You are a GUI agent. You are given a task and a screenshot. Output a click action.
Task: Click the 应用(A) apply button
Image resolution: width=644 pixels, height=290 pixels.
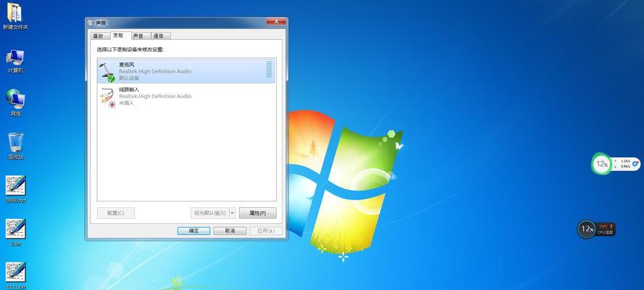[266, 231]
